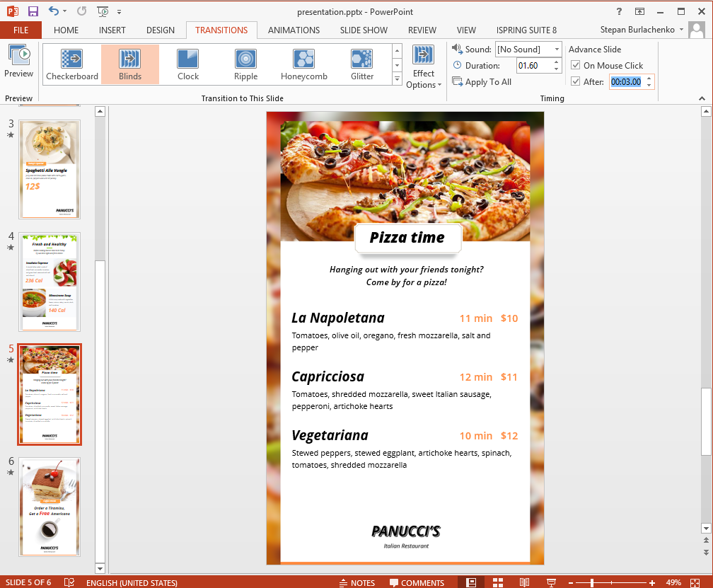Click the Preview transition button
Image resolution: width=713 pixels, height=588 pixels.
pos(18,62)
